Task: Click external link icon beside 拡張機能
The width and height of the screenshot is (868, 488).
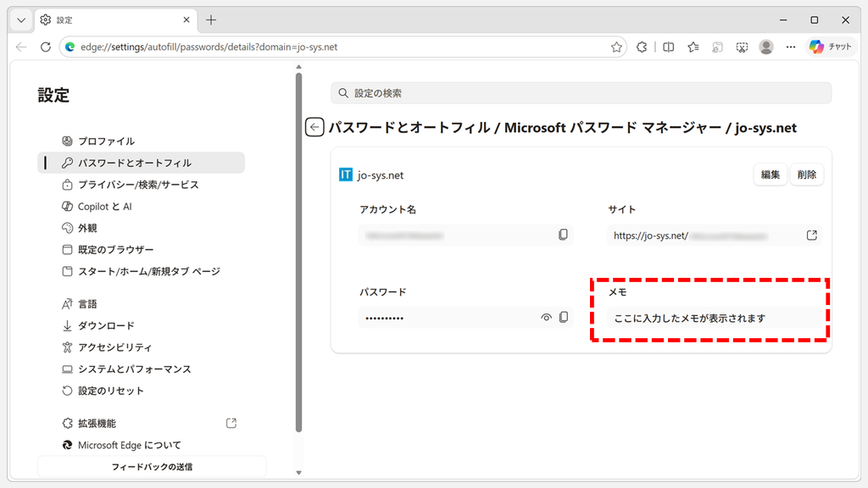Action: pos(231,424)
